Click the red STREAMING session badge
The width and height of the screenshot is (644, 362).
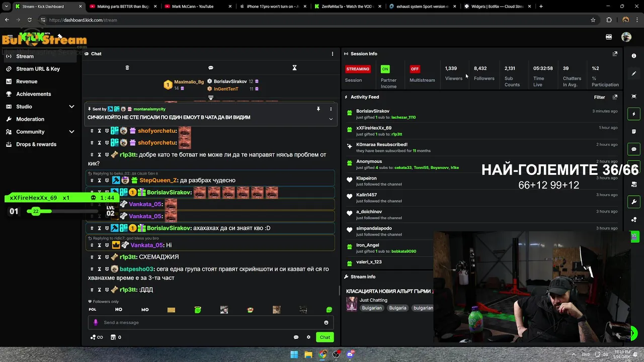[358, 69]
